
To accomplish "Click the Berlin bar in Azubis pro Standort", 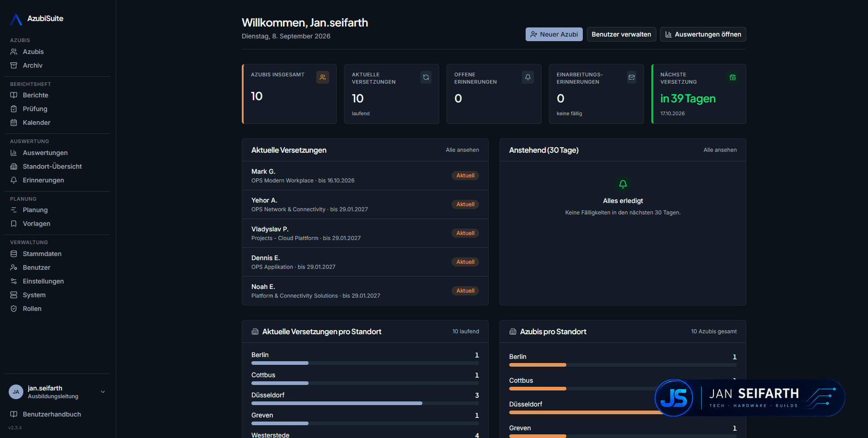I will [623, 365].
